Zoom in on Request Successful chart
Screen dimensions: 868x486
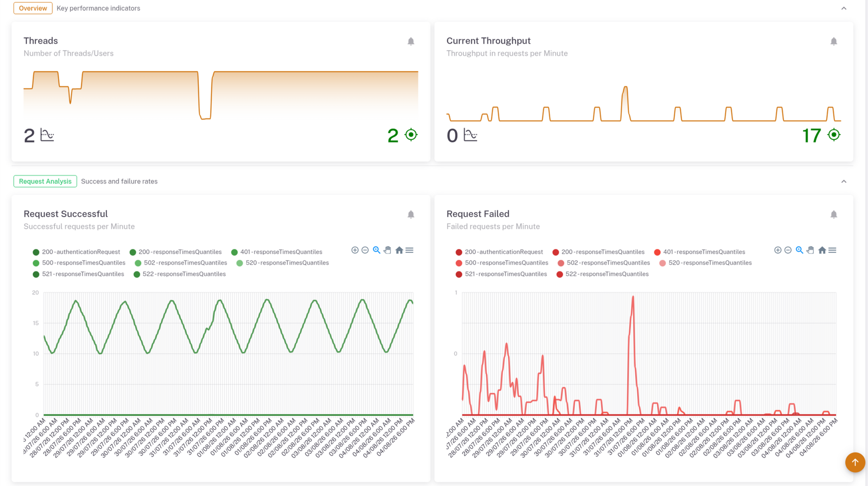tap(355, 250)
